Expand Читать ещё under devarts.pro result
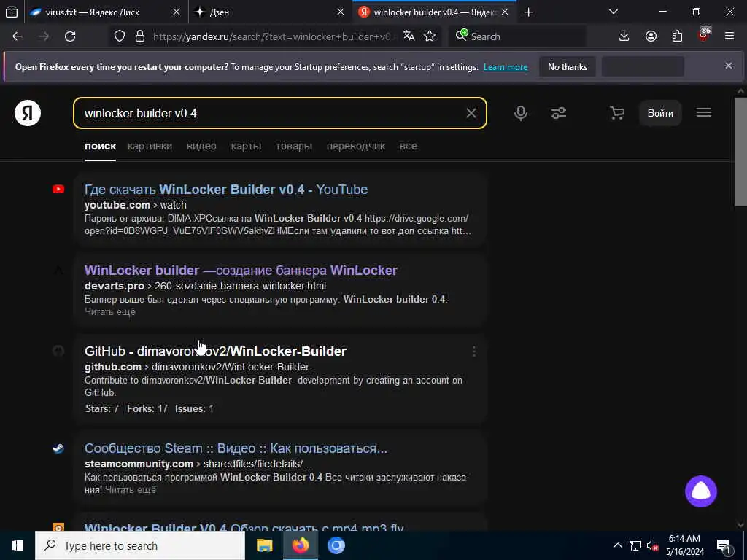The image size is (747, 560). (109, 312)
